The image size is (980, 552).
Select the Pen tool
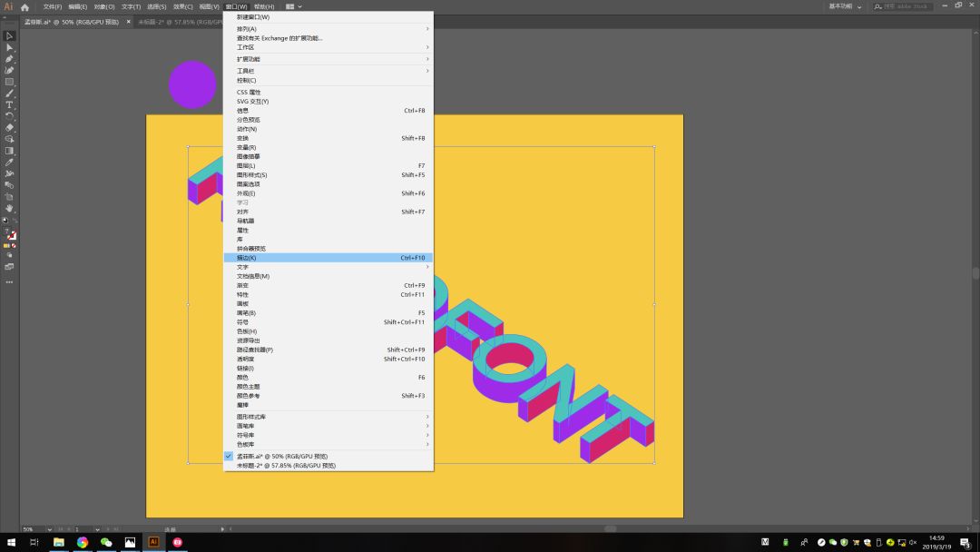coord(9,59)
